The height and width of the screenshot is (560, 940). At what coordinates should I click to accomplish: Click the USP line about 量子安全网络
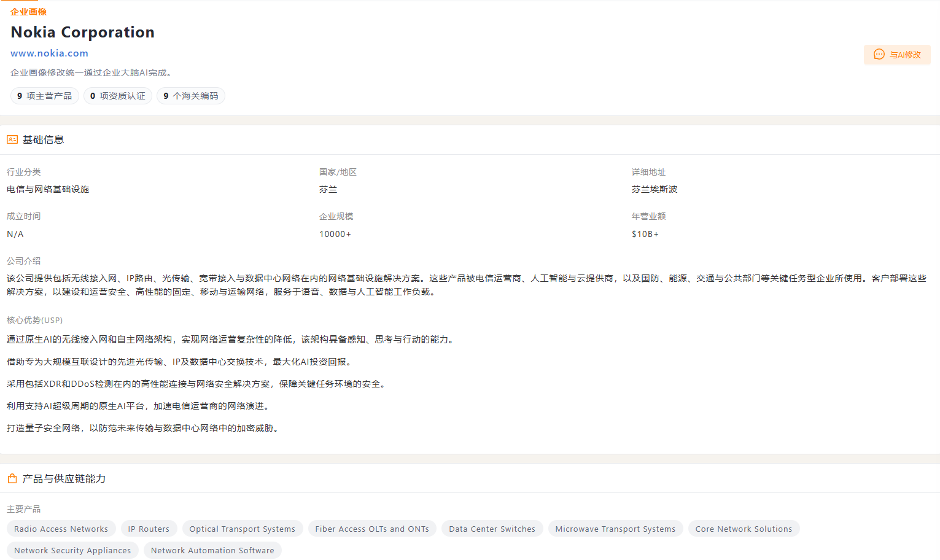tap(144, 428)
